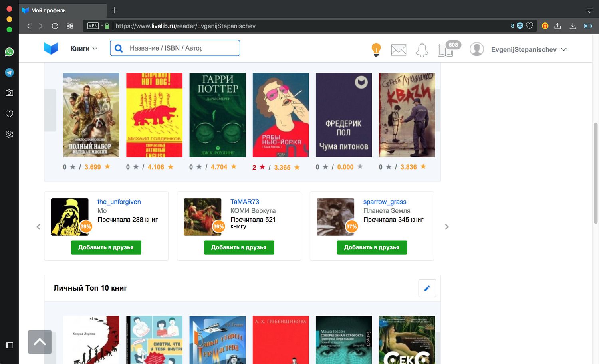Open the ad blocker shield icon
Image resolution: width=599 pixels, height=364 pixels.
(520, 26)
